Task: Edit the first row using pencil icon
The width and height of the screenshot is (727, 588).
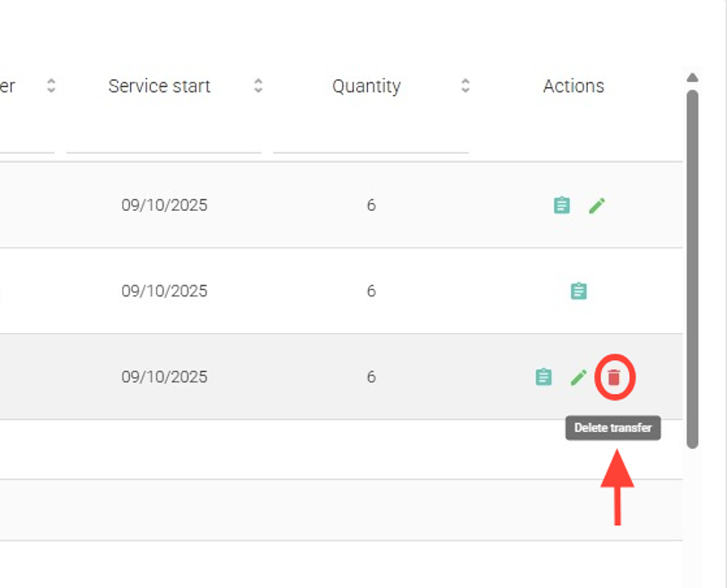Action: (597, 206)
